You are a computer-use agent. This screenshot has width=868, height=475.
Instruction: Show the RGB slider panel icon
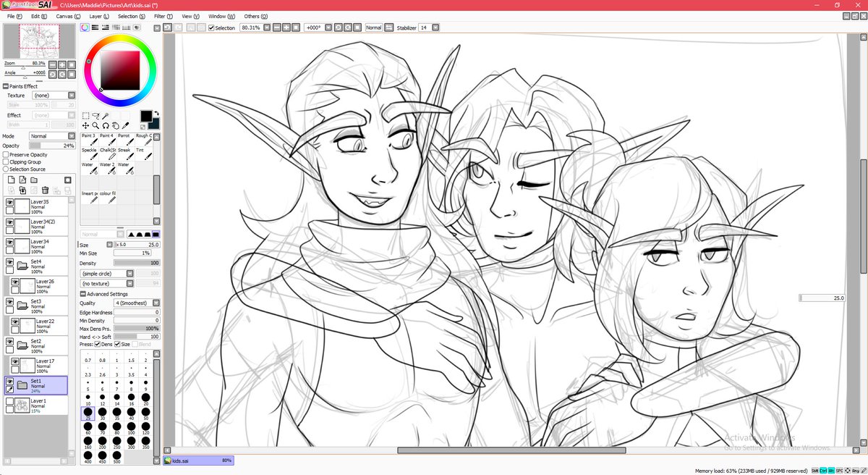click(95, 28)
